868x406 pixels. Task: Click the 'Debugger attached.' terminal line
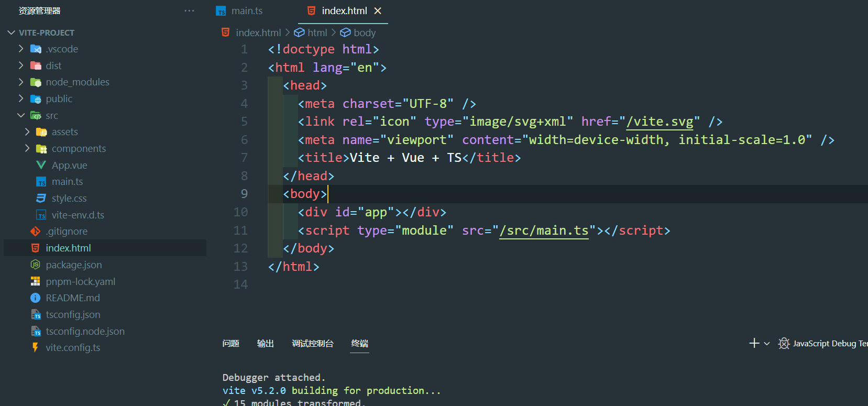tap(274, 378)
